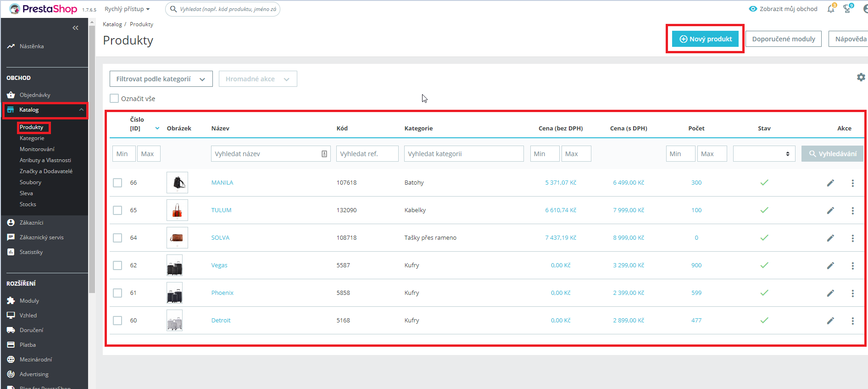Click the MANILA backpack thumbnail
Viewport: 868px width, 389px height.
(178, 183)
